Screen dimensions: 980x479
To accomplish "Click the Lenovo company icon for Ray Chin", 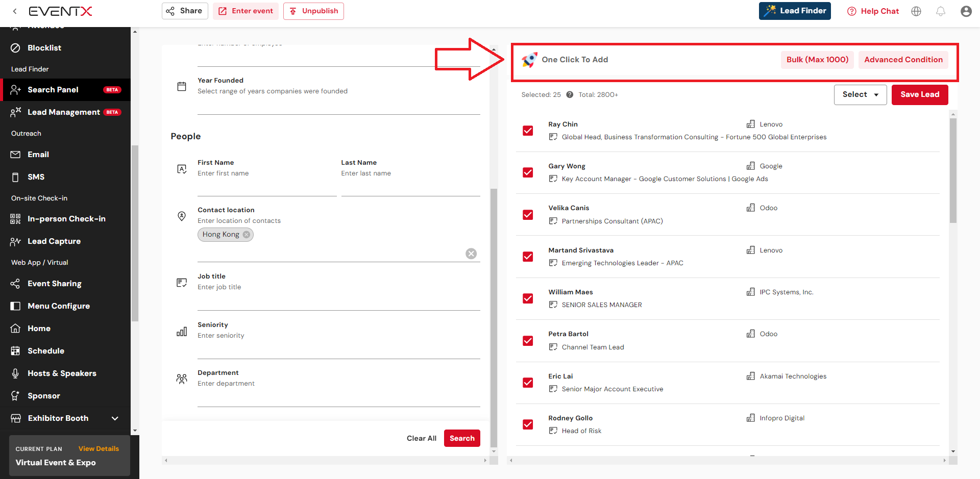I will click(x=750, y=124).
